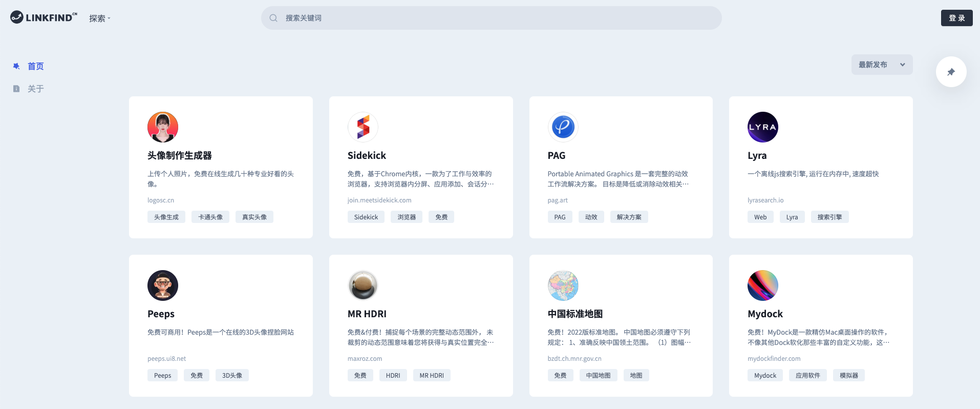Click the search magnifier icon

pyautogui.click(x=273, y=18)
